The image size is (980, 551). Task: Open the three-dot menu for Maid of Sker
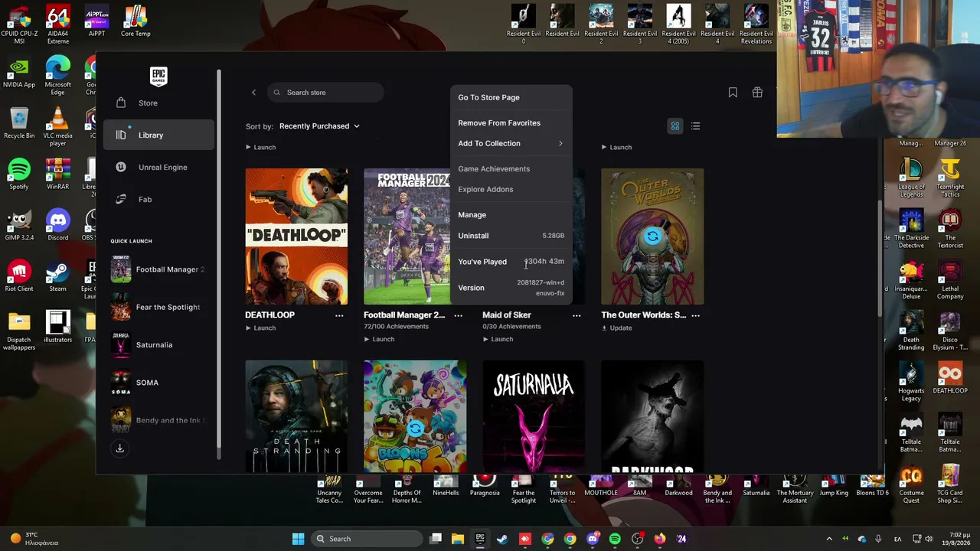tap(577, 315)
